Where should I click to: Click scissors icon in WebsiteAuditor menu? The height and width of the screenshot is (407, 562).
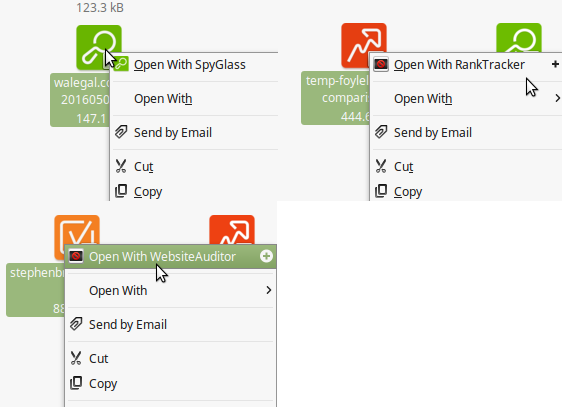(x=76, y=358)
